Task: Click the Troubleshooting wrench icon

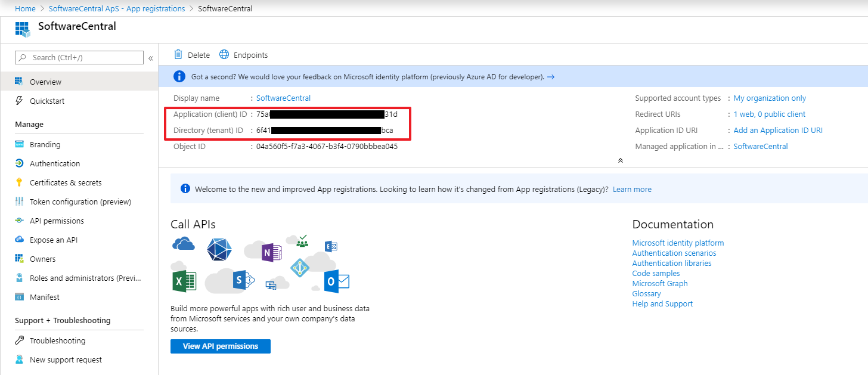Action: (x=19, y=340)
